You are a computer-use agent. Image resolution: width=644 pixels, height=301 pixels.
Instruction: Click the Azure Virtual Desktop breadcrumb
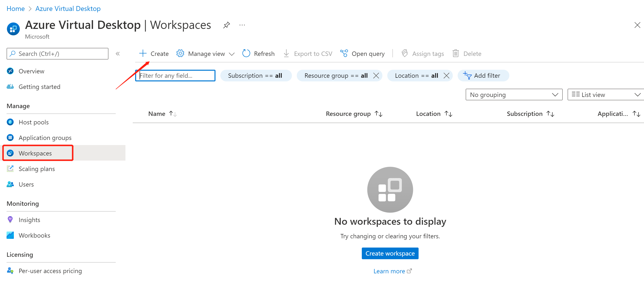tap(68, 9)
